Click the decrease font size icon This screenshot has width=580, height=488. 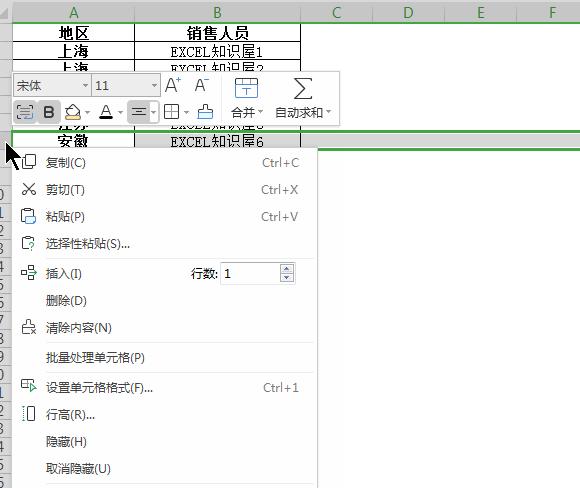pyautogui.click(x=202, y=85)
